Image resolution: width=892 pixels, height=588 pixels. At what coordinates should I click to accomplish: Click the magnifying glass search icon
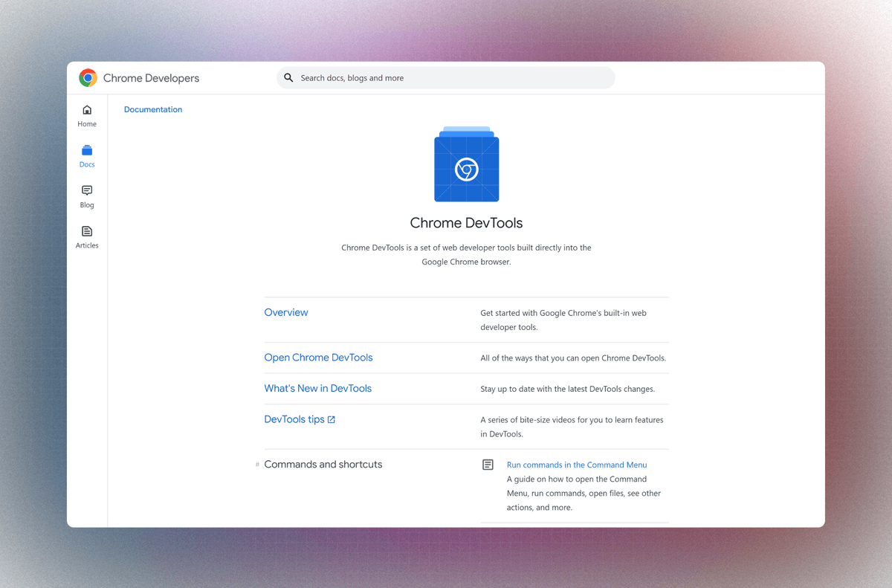coord(288,77)
